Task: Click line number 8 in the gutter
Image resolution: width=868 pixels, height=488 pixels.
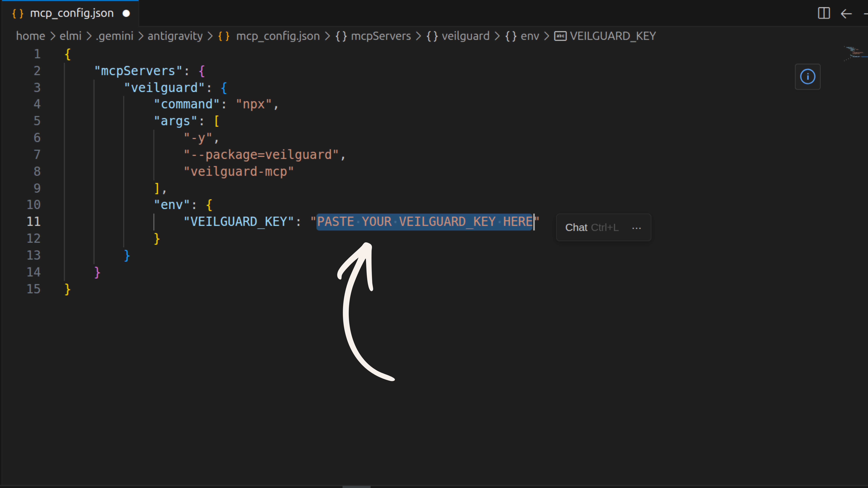Action: [37, 171]
